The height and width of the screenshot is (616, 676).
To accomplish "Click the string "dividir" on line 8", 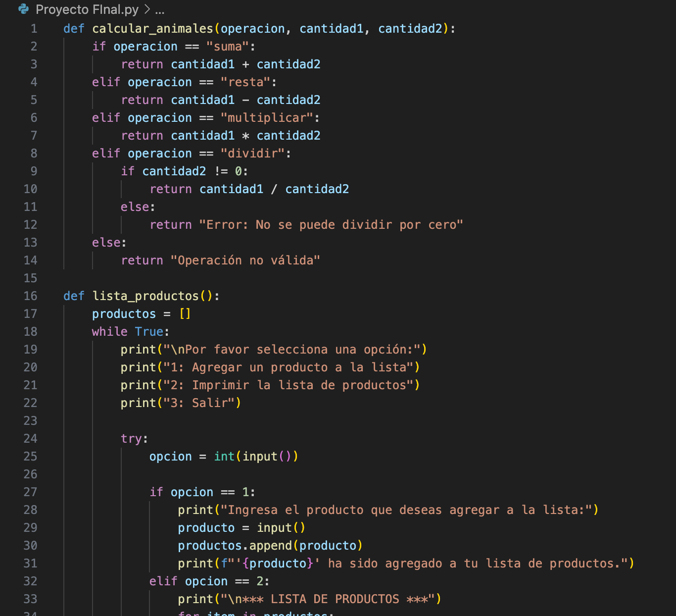I will (x=252, y=154).
